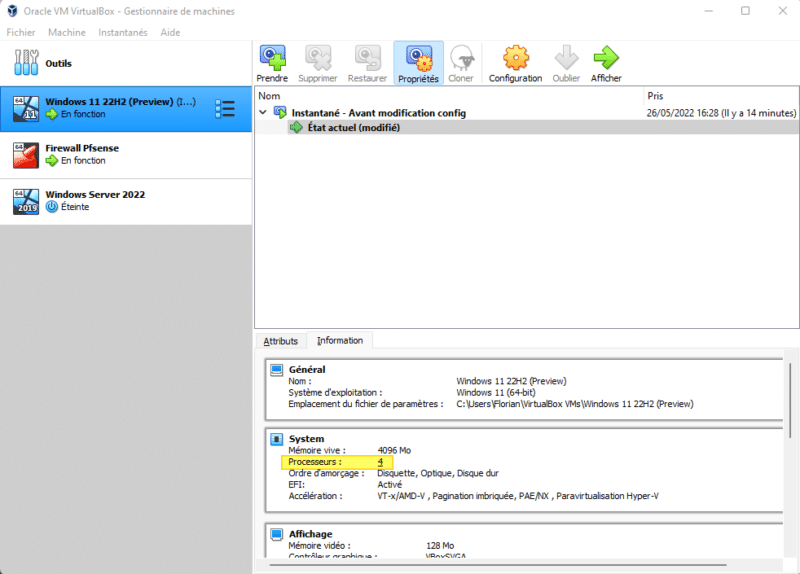Open the Instantanés menu
This screenshot has height=574, width=800.
pos(122,32)
